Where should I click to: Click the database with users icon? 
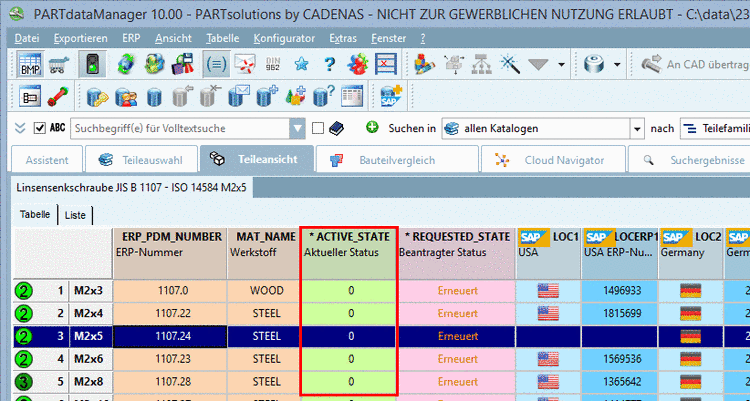click(126, 97)
